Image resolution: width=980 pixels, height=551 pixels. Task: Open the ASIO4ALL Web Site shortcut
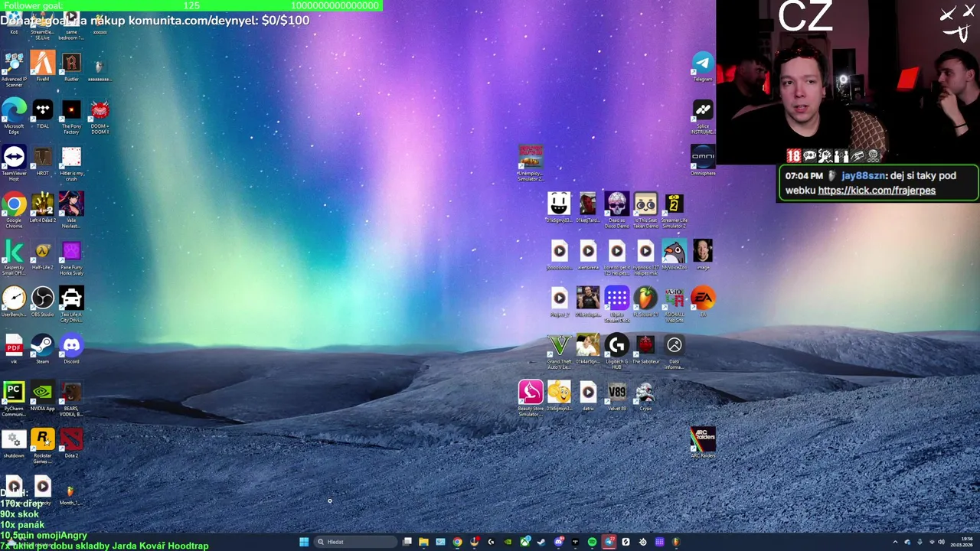click(x=674, y=304)
